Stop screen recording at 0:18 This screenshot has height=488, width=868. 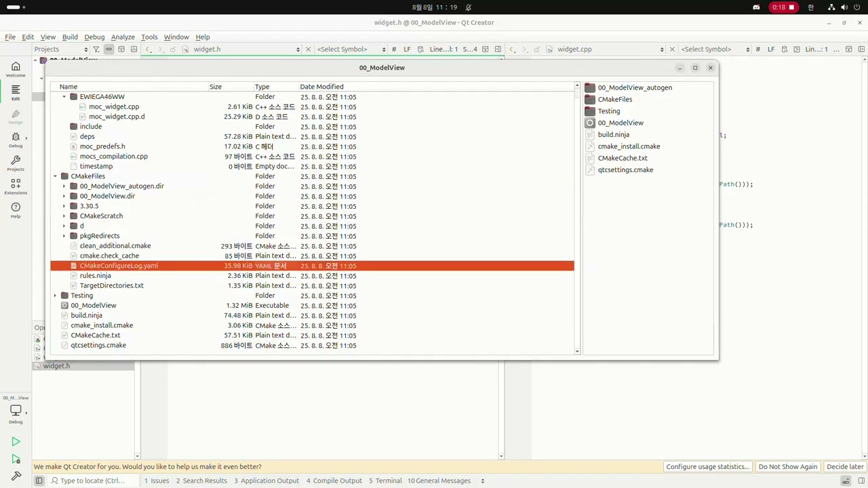coord(783,7)
